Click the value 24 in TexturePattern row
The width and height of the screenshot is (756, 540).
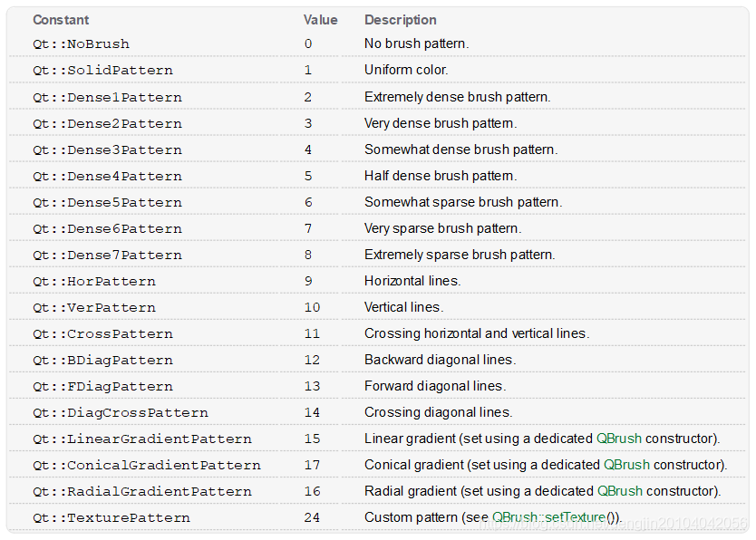pos(312,517)
